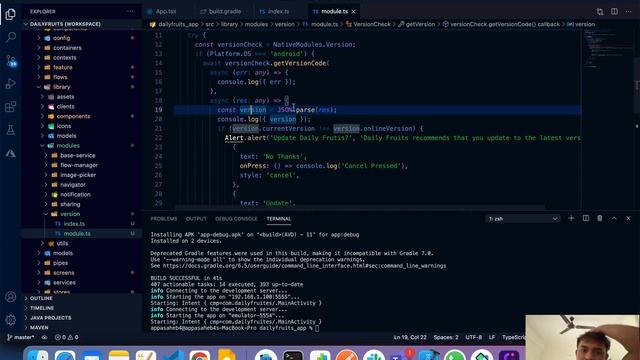Open the image-picker folder
Viewport: 640px width, 360px height.
tap(78, 175)
